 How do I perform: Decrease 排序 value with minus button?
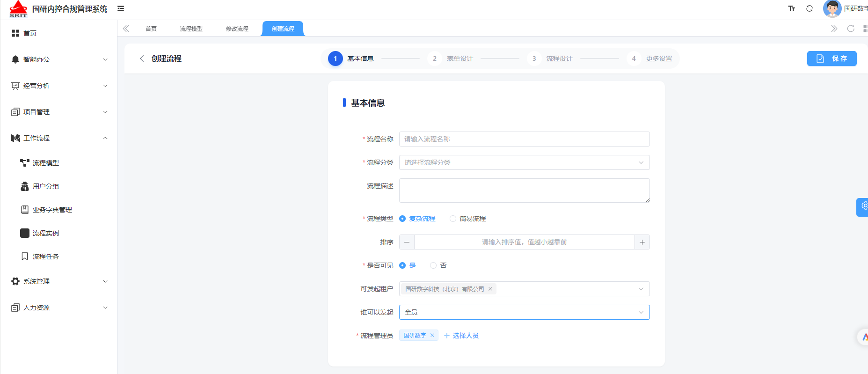(x=407, y=242)
